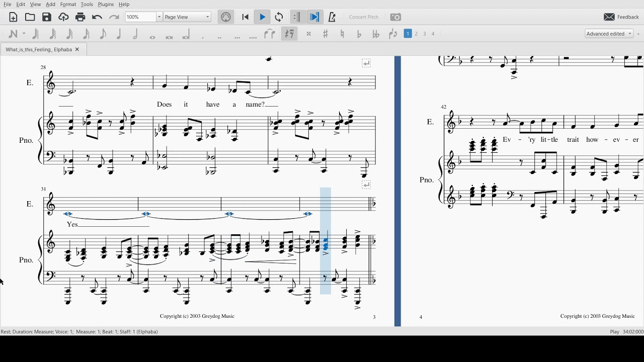Open a score file from disk
Image resolution: width=644 pixels, height=362 pixels.
coord(30,17)
